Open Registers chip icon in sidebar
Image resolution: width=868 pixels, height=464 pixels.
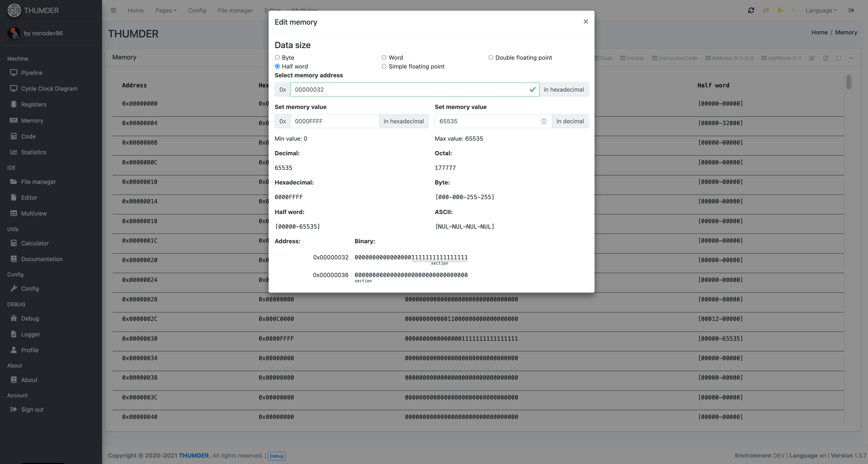pyautogui.click(x=13, y=104)
